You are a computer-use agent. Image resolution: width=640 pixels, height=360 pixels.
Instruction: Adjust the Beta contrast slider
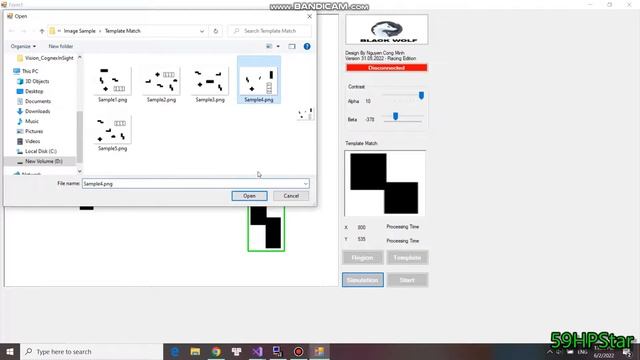395,117
